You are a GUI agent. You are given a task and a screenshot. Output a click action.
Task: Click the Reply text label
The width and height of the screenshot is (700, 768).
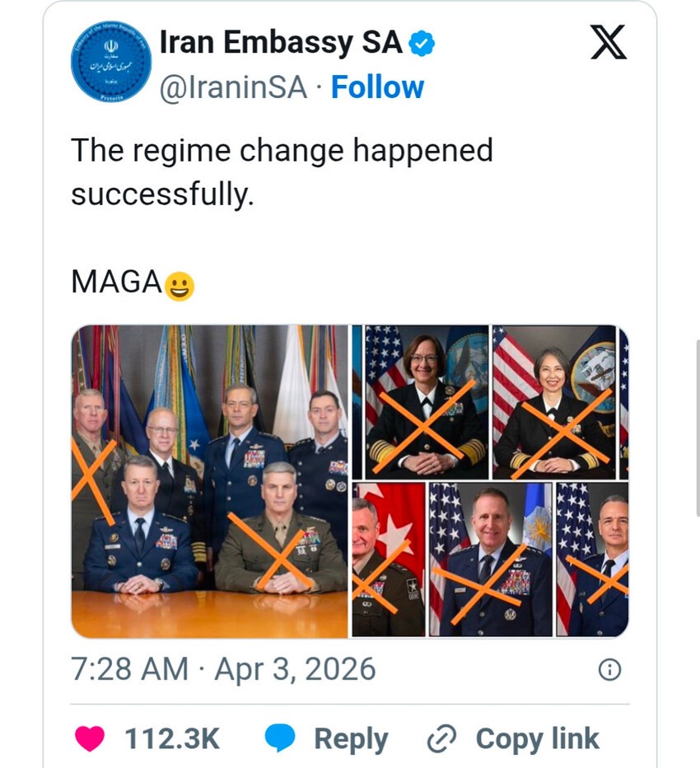coord(351,738)
